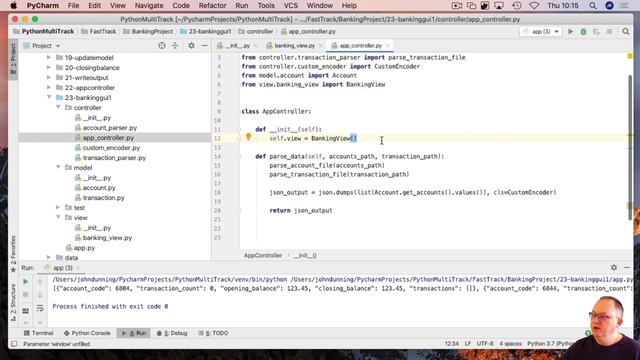Open the 1: Project side tool tab

tap(13, 60)
